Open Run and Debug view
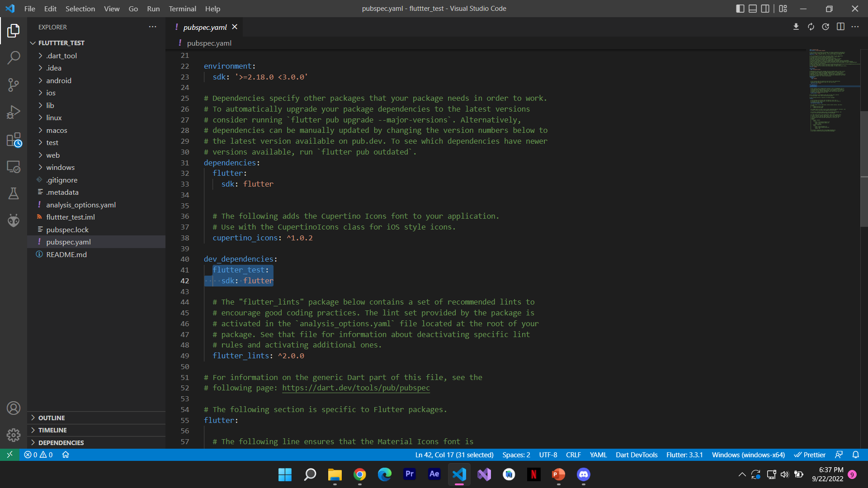868x488 pixels. 14,112
